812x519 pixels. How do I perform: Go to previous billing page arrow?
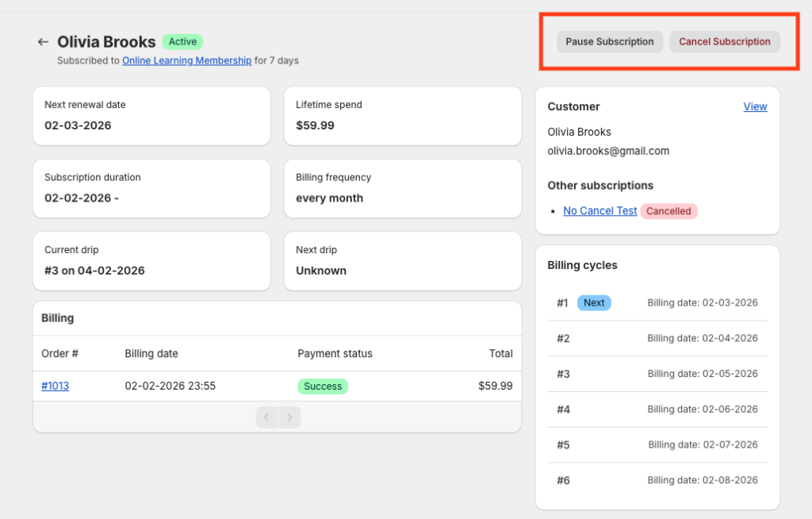(267, 417)
